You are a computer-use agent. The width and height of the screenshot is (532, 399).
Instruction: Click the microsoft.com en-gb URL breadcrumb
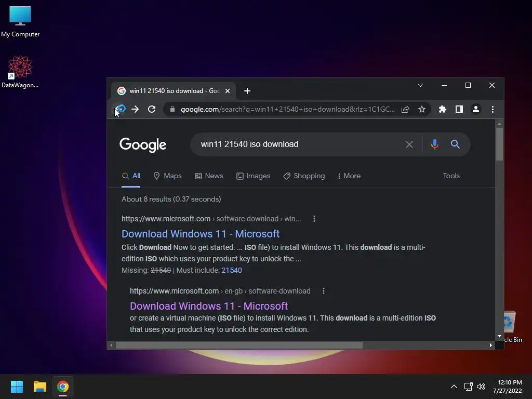220,291
